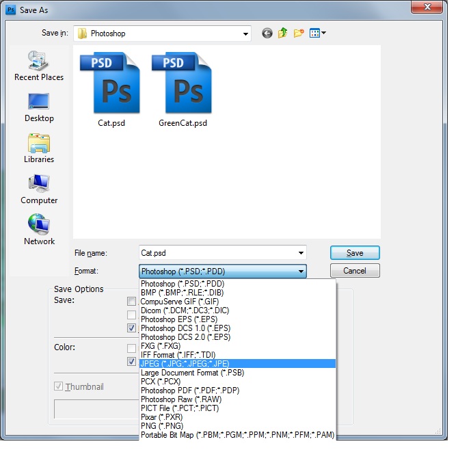Choose BMP format from the list
This screenshot has height=476, width=471.
click(x=237, y=293)
